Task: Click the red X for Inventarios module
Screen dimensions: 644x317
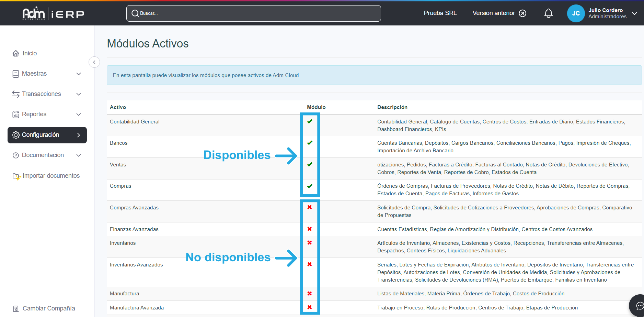Action: [x=310, y=243]
